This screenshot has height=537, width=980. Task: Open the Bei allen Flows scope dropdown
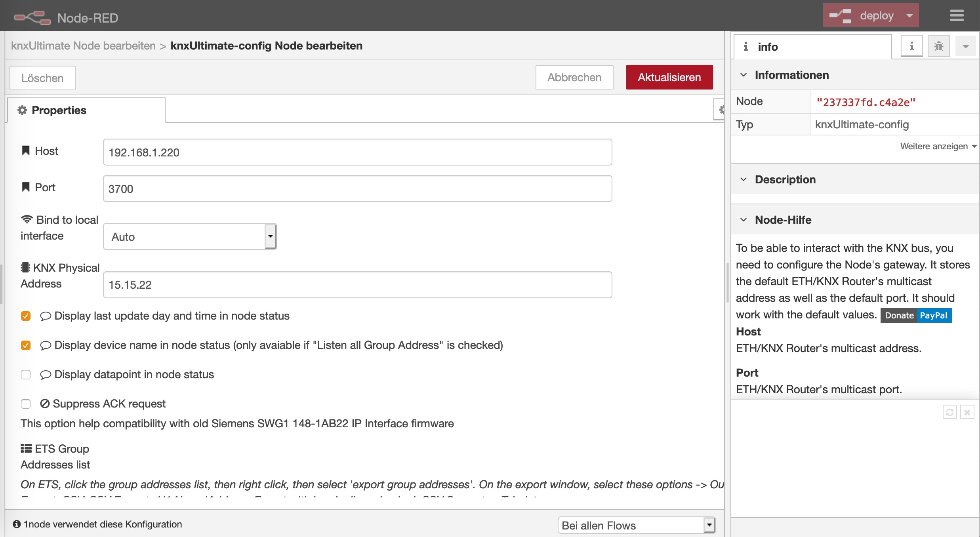click(637, 525)
